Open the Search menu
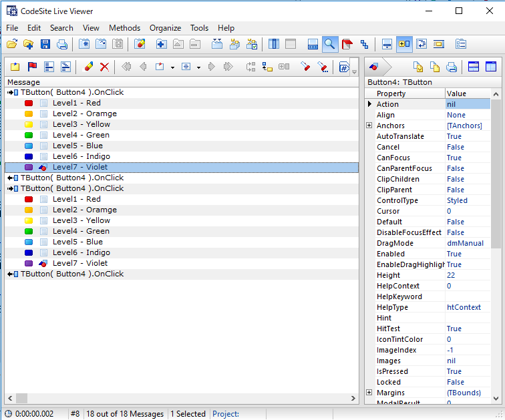 (x=61, y=28)
